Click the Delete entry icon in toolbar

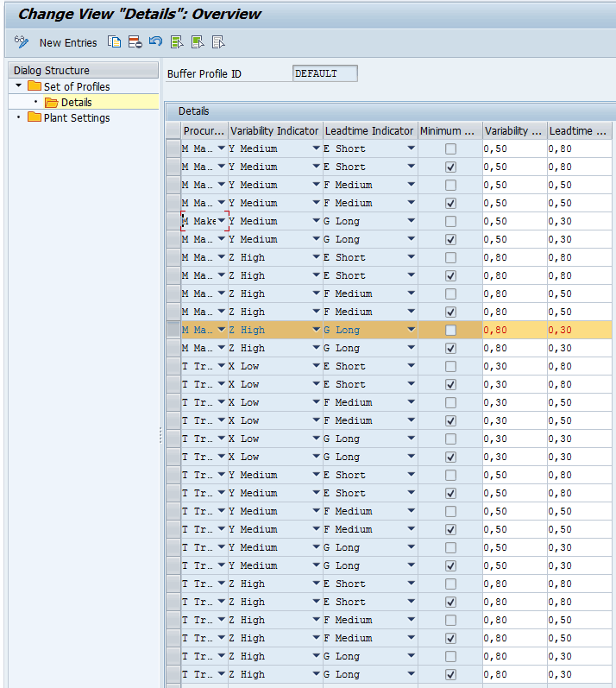[135, 41]
